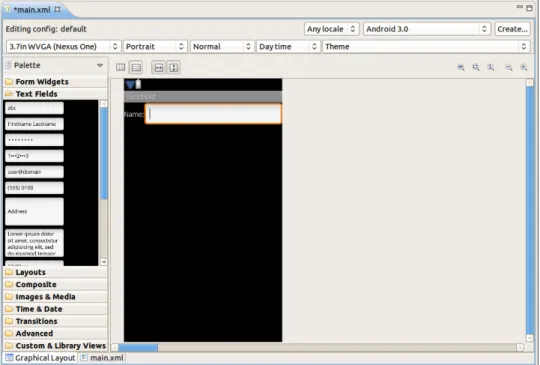Select the plain 'abc' text field widget
Viewport: 540px width, 365px height.
tap(34, 108)
